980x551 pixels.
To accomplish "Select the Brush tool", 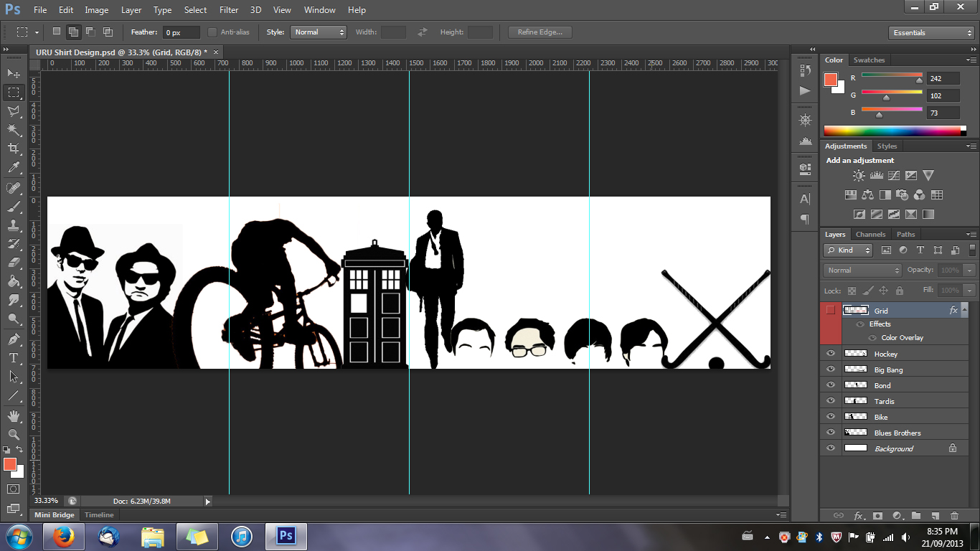I will click(14, 207).
